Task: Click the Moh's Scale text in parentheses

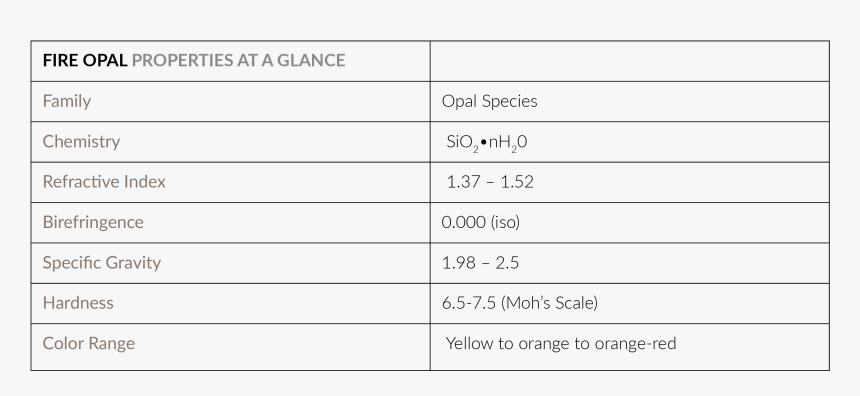Action: (x=550, y=303)
